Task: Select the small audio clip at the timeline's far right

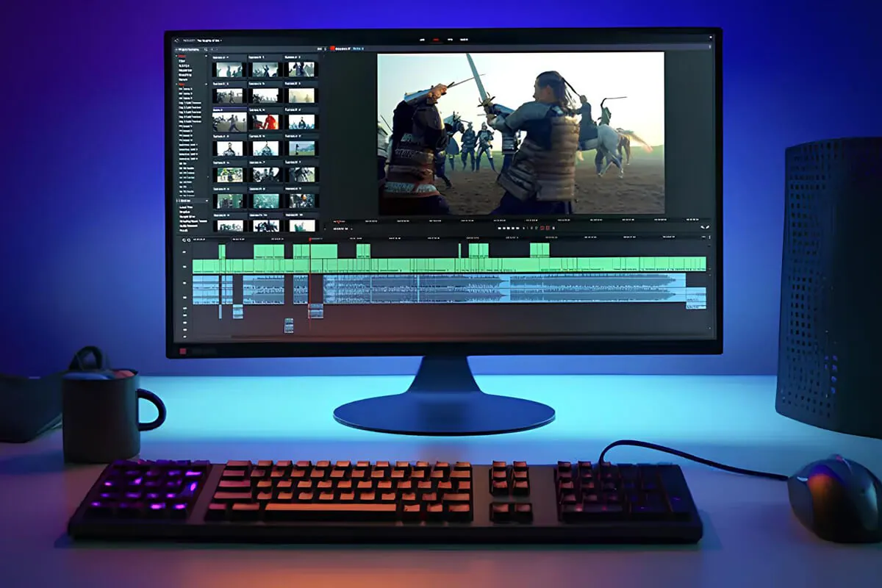Action: [x=696, y=298]
